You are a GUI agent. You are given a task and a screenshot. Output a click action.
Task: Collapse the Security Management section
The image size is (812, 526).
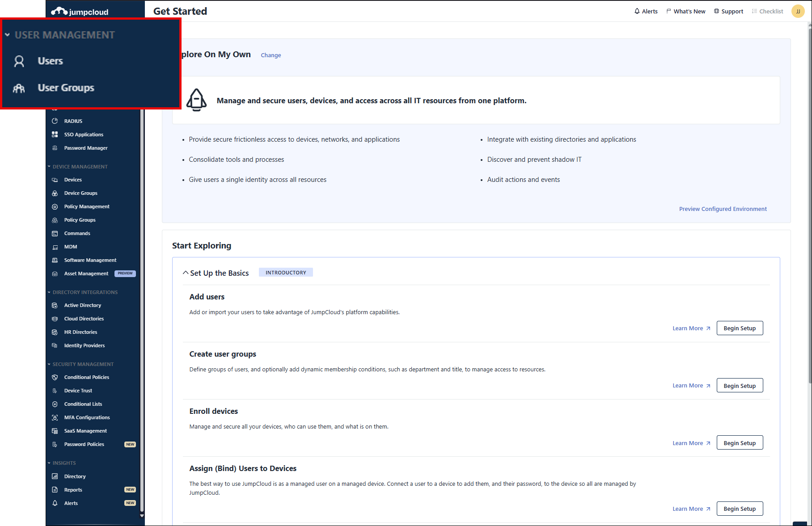pos(49,364)
